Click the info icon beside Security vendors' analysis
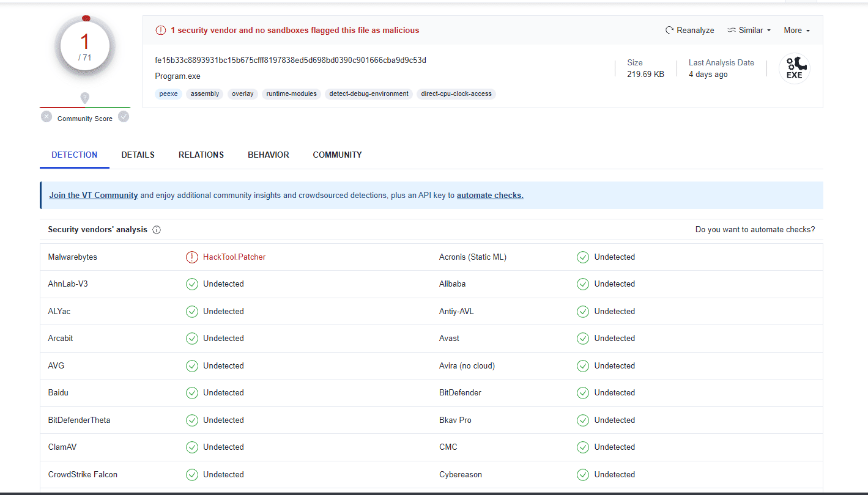 pyautogui.click(x=157, y=230)
